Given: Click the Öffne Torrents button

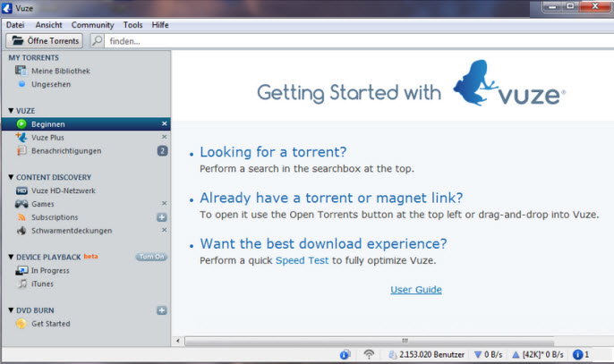Looking at the screenshot, I should pyautogui.click(x=44, y=41).
